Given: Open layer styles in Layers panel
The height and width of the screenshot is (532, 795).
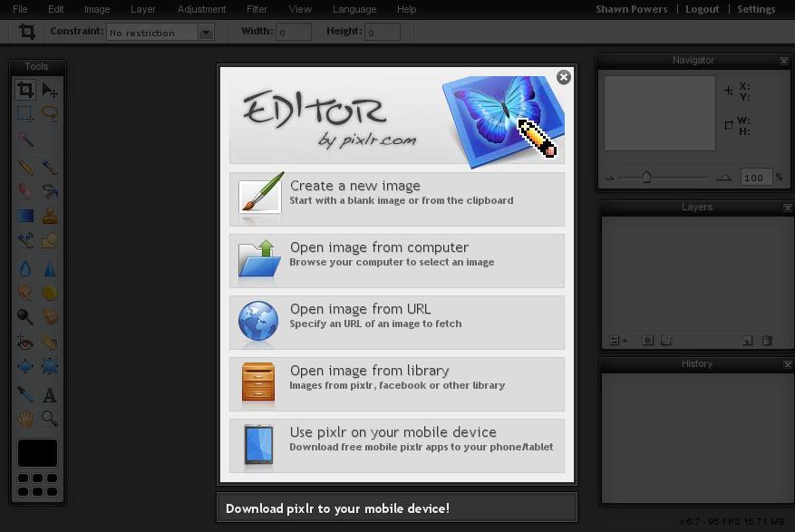Looking at the screenshot, I should 666,341.
